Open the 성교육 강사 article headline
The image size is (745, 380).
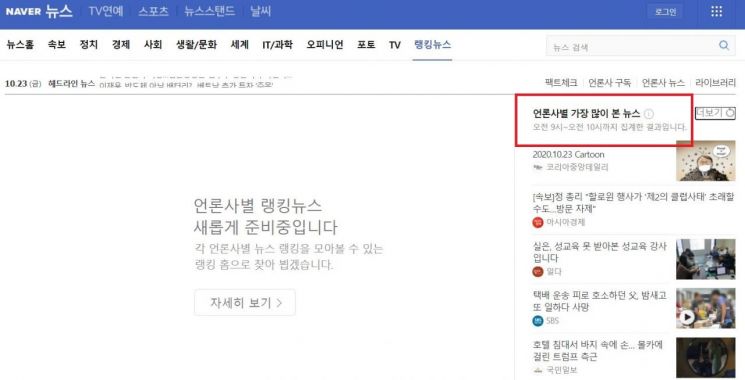click(x=600, y=252)
